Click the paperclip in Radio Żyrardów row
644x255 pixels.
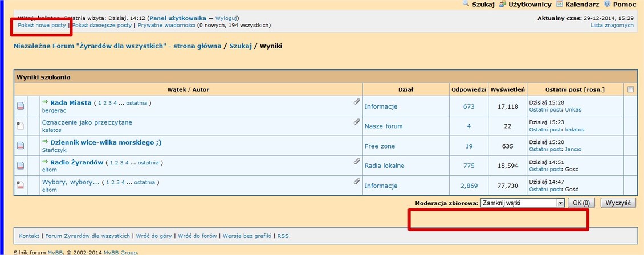(x=357, y=161)
